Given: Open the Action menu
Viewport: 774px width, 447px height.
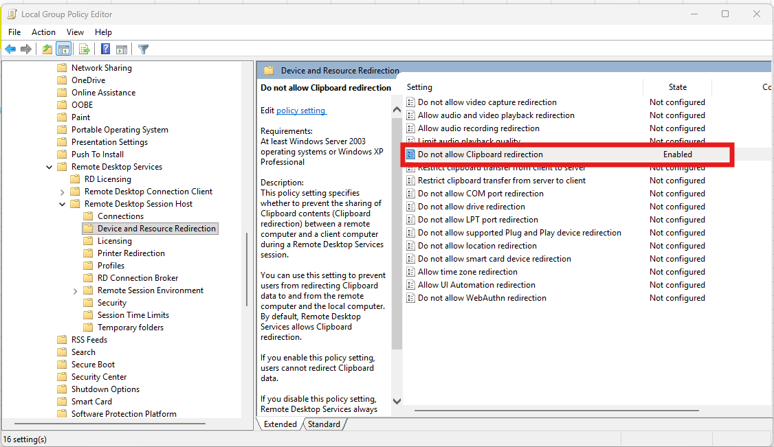Looking at the screenshot, I should tap(43, 32).
